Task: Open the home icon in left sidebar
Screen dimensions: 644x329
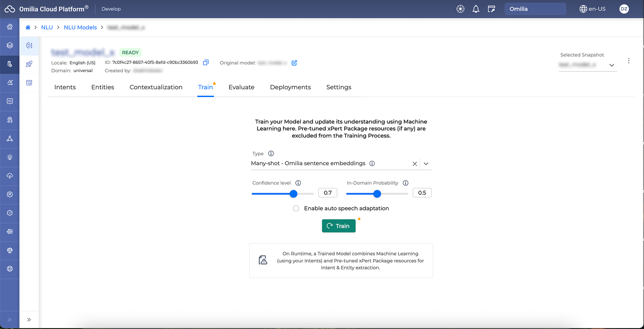Action: (9, 27)
